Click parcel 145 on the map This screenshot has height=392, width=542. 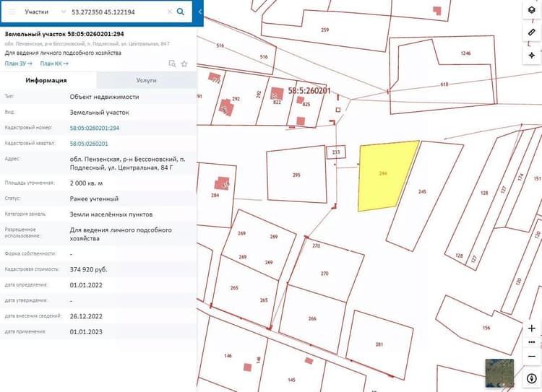(291, 380)
